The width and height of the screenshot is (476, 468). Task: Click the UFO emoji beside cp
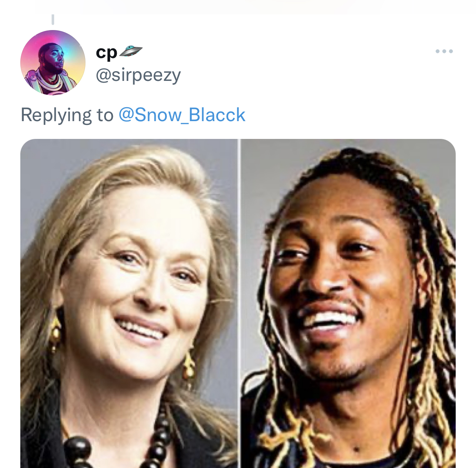click(131, 51)
